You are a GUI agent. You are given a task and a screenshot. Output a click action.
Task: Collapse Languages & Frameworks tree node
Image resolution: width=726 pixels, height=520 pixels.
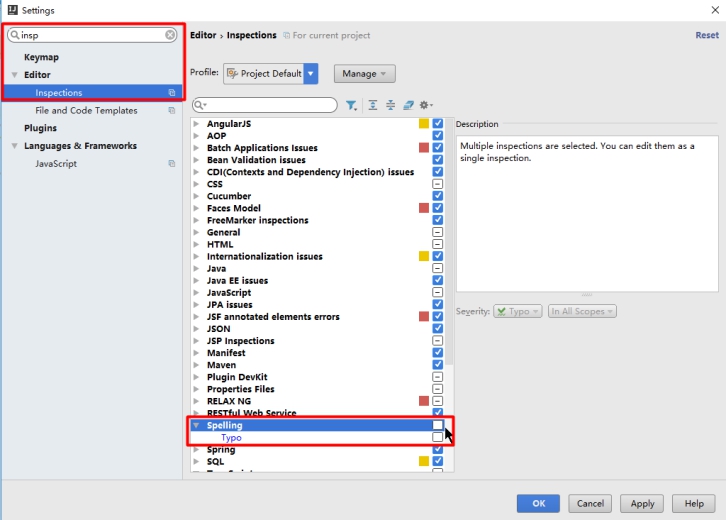pyautogui.click(x=15, y=146)
